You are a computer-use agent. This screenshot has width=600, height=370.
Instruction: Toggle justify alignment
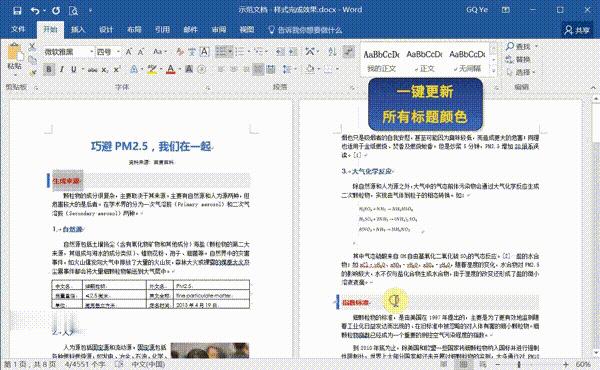coord(259,69)
